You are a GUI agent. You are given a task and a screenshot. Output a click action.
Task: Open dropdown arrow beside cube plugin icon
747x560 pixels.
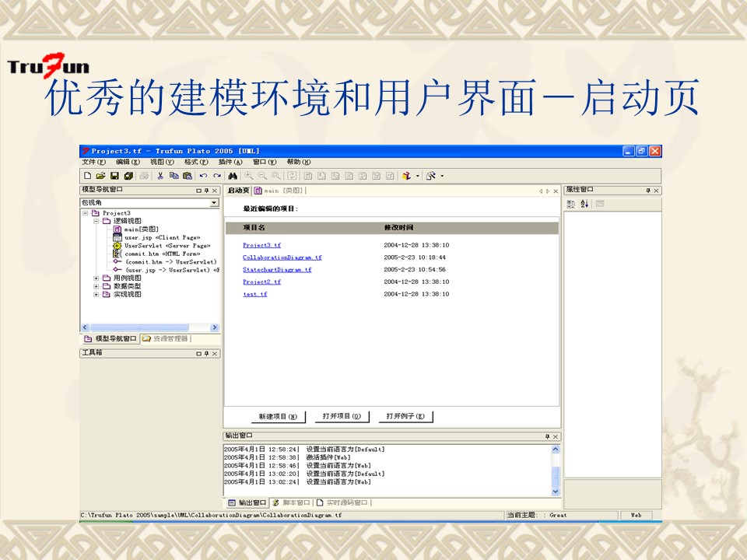[418, 176]
